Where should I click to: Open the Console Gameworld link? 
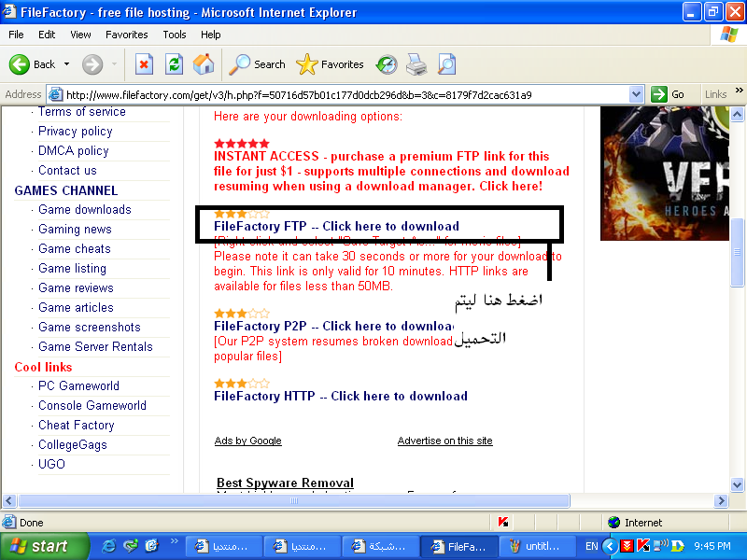coord(92,405)
